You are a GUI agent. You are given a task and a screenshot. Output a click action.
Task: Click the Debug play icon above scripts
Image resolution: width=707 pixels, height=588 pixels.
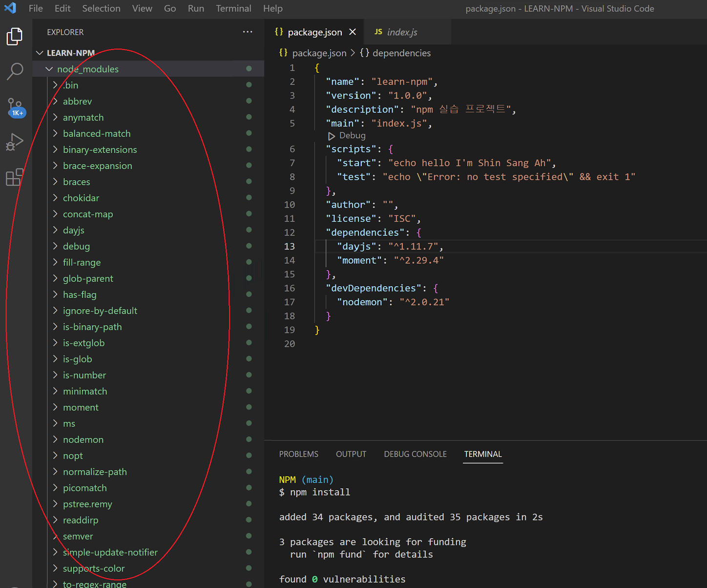(332, 136)
